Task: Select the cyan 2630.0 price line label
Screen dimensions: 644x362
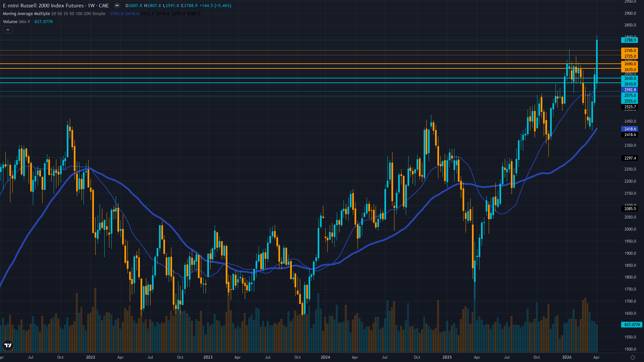Action: tap(630, 78)
